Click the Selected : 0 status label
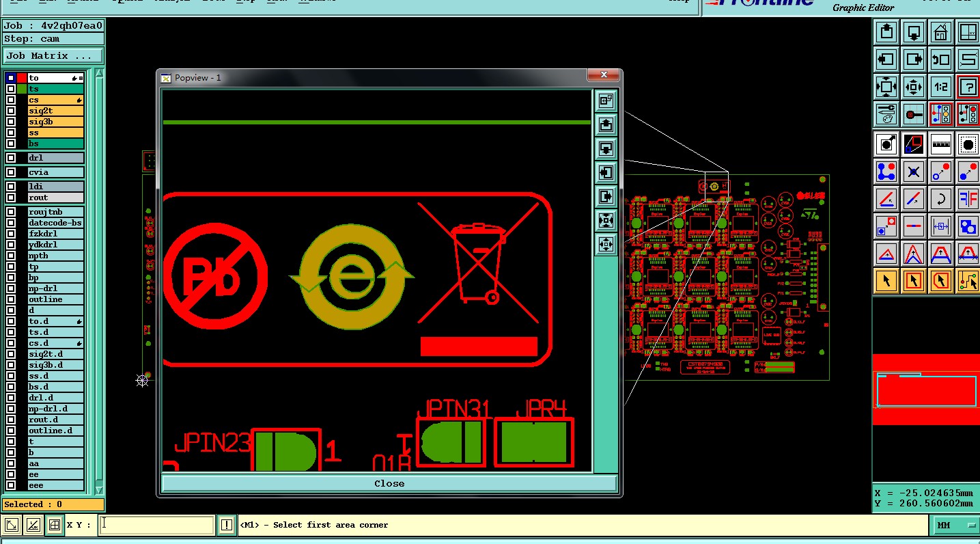 coord(53,504)
